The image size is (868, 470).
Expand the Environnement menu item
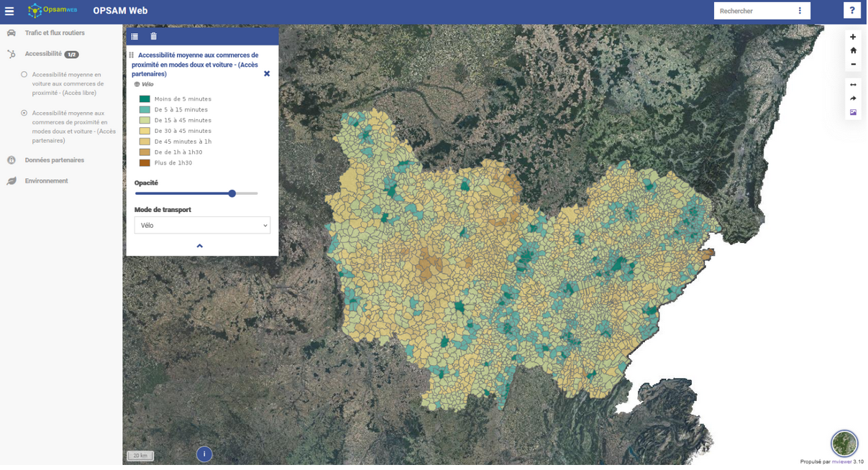[x=46, y=181]
